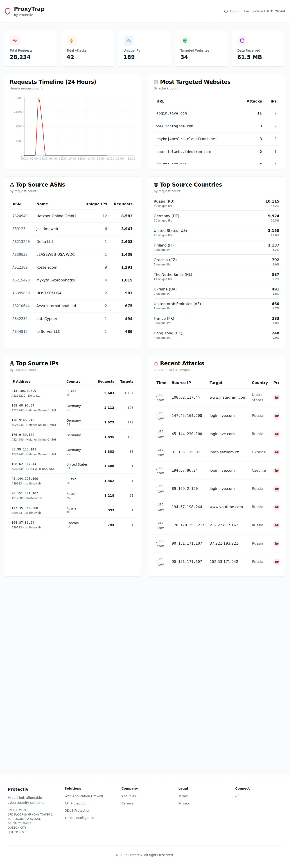289x868 pixels.
Task: Click the globe icon beside Top Source Countries
Action: click(x=156, y=185)
